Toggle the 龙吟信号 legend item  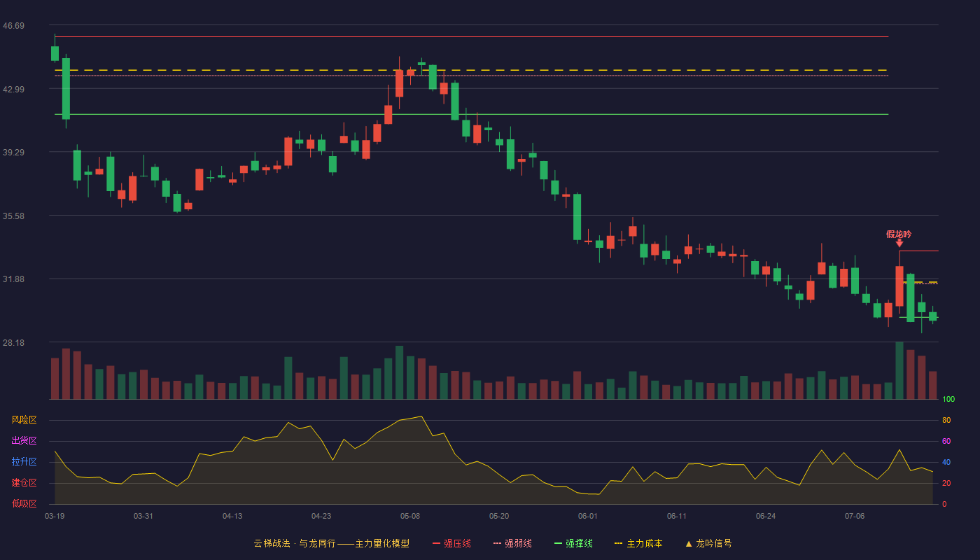pos(708,543)
